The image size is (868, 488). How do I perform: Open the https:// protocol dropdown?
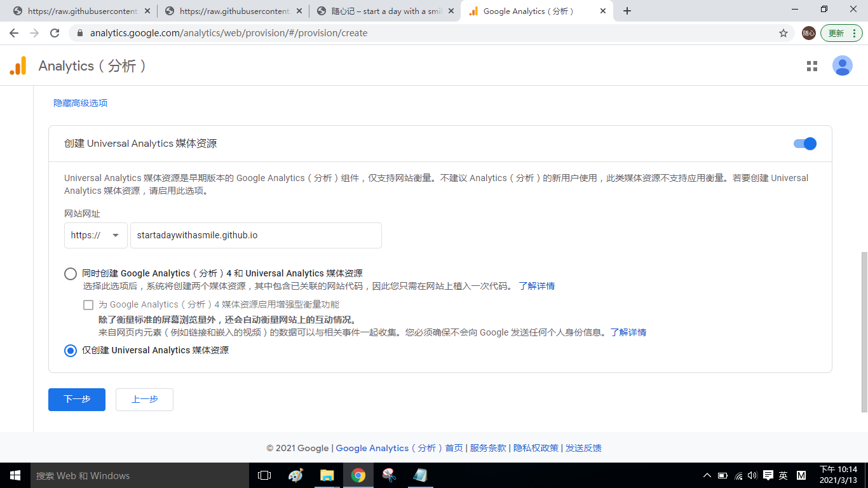pyautogui.click(x=95, y=235)
